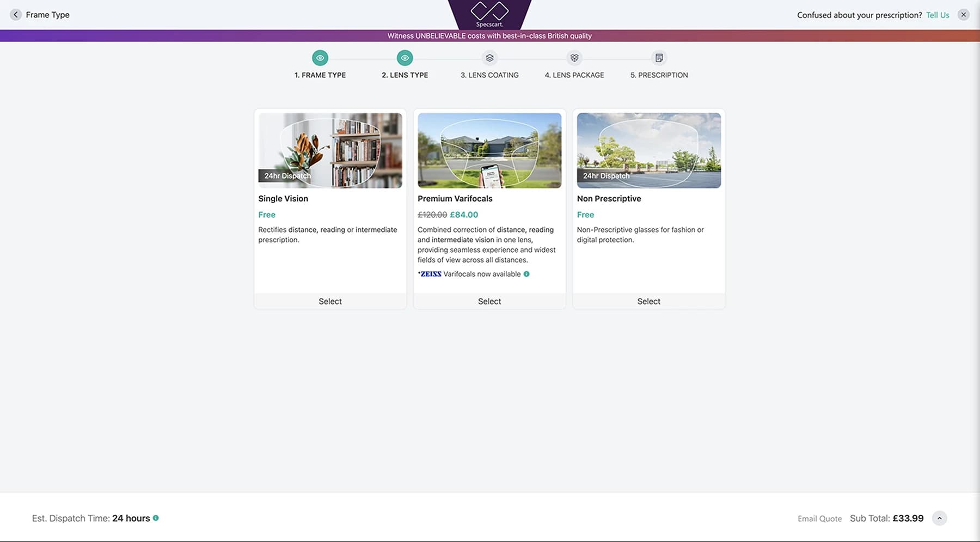Screen dimensions: 980x542
Task: Click the back arrow beside Frame Type
Action: click(16, 15)
